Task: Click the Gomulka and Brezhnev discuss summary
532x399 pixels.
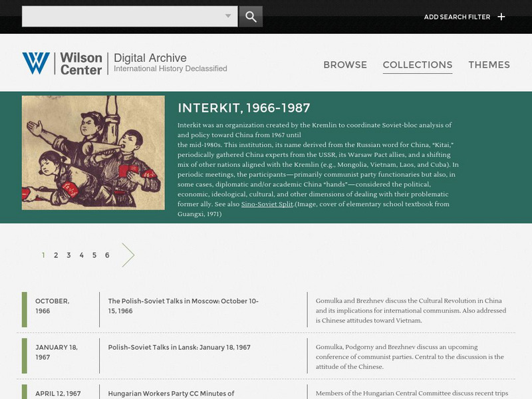Action: pos(411,311)
